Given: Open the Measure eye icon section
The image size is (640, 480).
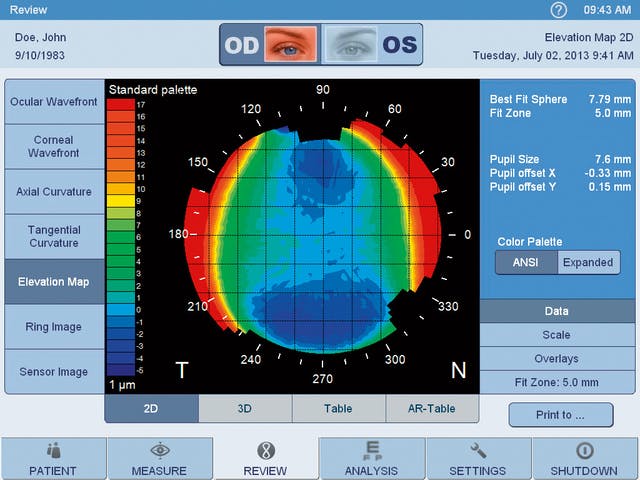Looking at the screenshot, I should (x=159, y=460).
